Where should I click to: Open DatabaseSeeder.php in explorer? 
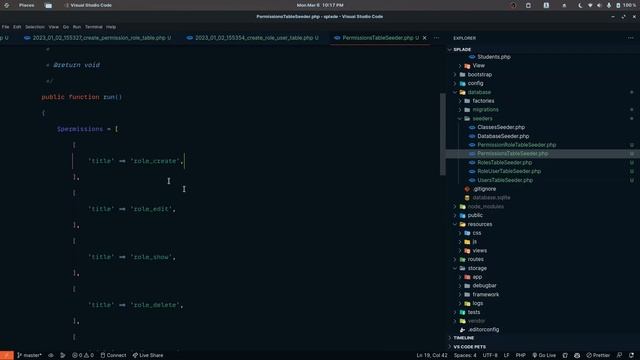[x=503, y=136]
